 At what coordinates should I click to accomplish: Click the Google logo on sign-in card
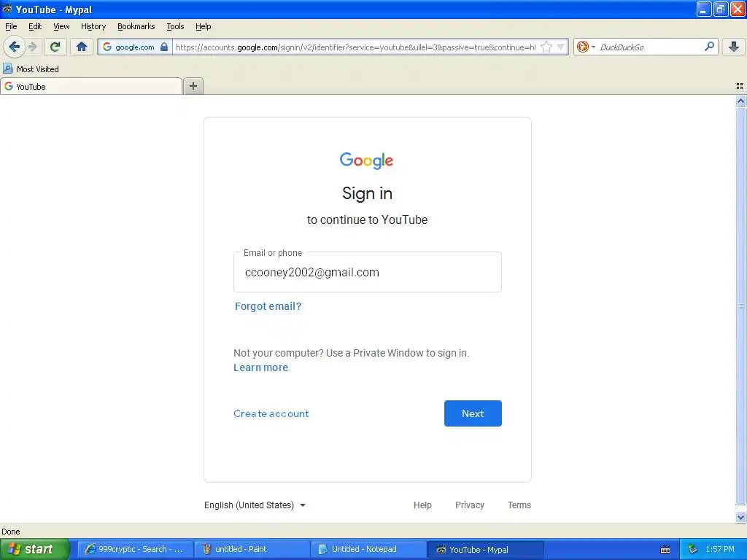(366, 161)
